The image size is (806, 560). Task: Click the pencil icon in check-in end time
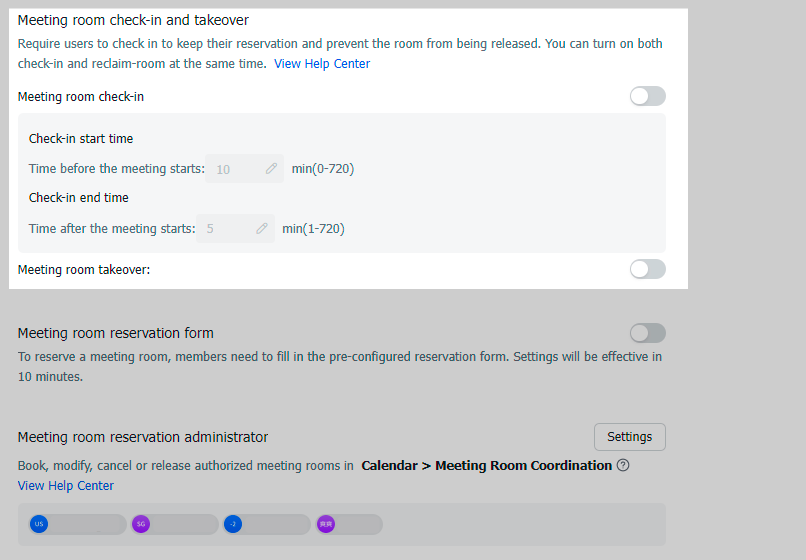(x=262, y=228)
